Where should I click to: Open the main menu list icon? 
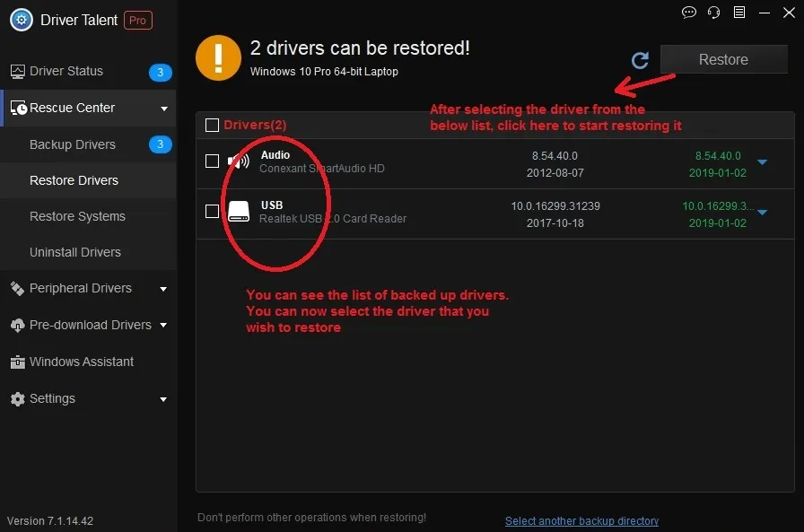(738, 13)
